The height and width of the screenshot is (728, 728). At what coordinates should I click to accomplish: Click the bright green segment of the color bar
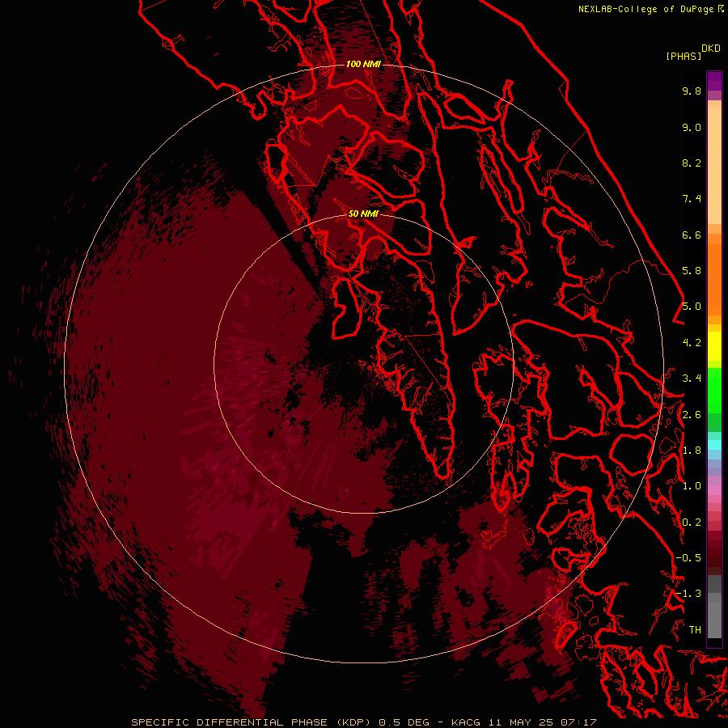(714, 390)
